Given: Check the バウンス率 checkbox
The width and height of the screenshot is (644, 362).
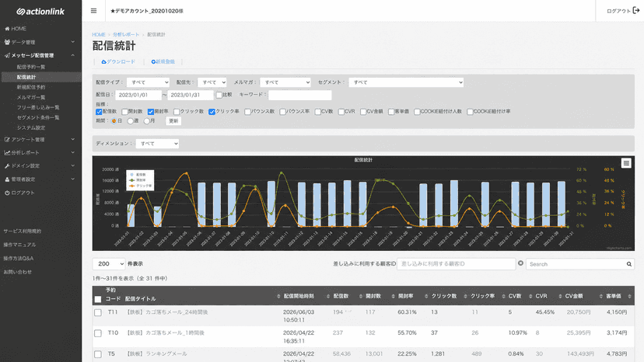Looking at the screenshot, I should [282, 112].
